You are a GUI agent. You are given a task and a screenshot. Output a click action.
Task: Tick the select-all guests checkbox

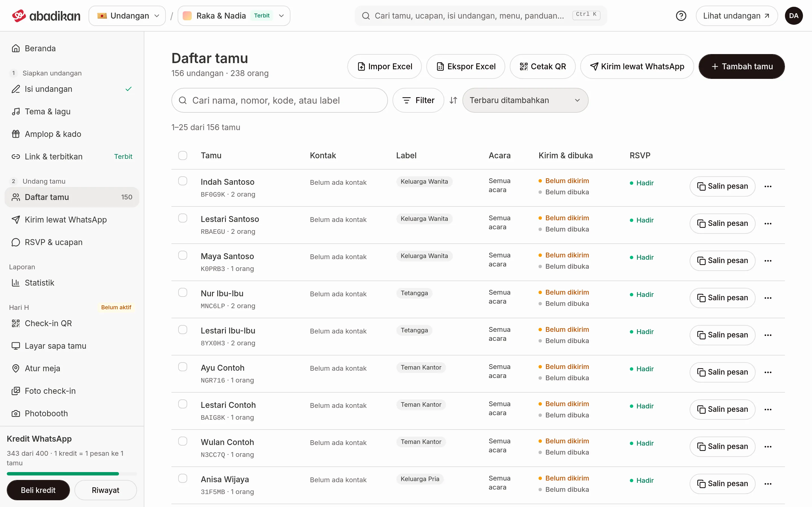point(182,155)
